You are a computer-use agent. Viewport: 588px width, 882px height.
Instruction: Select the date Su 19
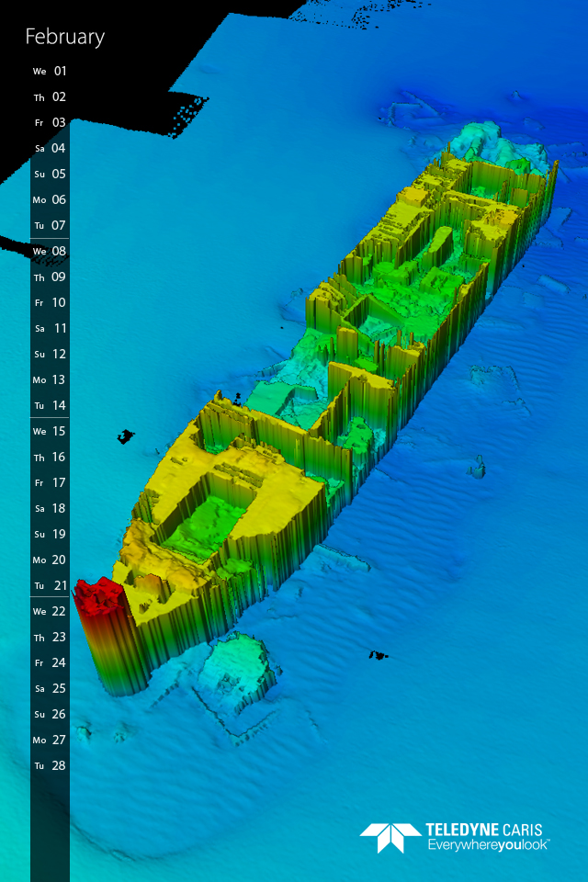[50, 534]
